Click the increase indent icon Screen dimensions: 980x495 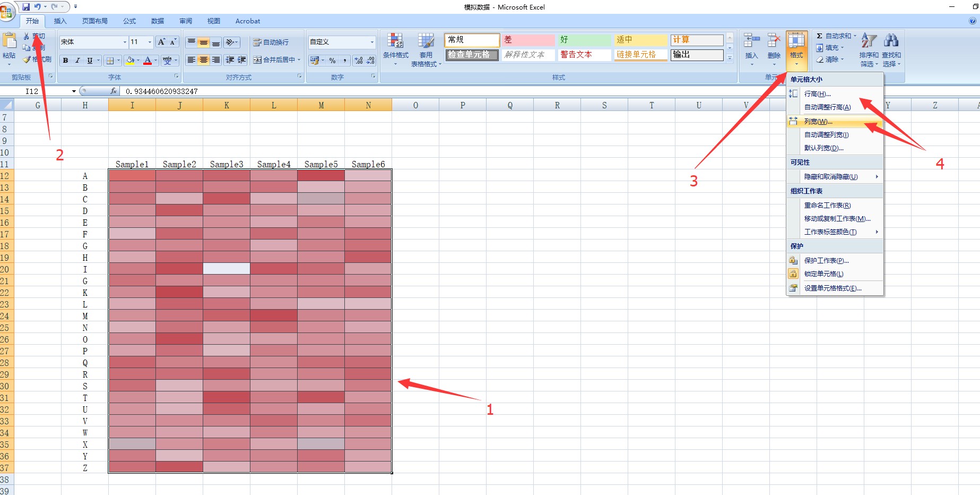pos(242,60)
